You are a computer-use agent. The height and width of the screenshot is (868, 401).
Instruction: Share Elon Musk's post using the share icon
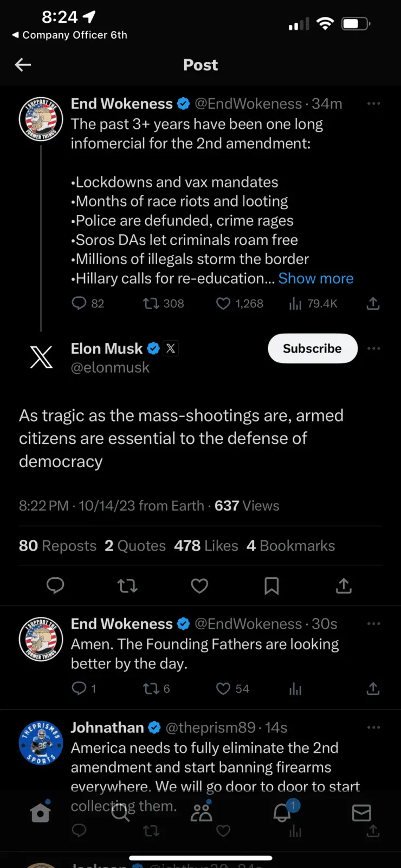[344, 586]
